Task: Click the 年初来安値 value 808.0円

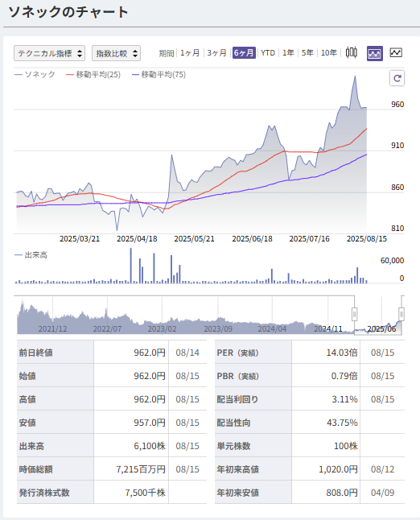Action: (342, 493)
